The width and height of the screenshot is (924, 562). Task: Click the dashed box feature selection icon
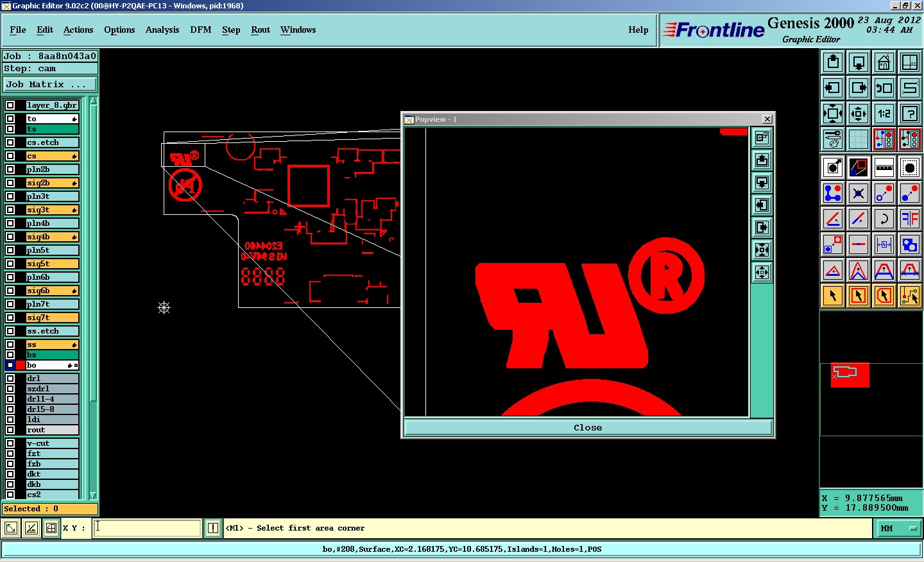910,167
